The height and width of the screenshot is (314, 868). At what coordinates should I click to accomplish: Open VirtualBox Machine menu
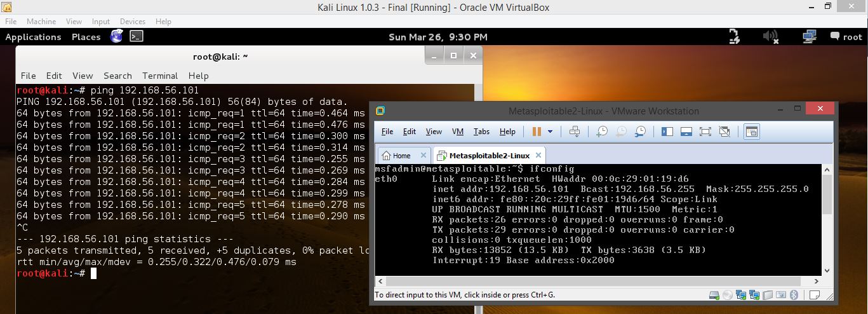click(x=41, y=22)
